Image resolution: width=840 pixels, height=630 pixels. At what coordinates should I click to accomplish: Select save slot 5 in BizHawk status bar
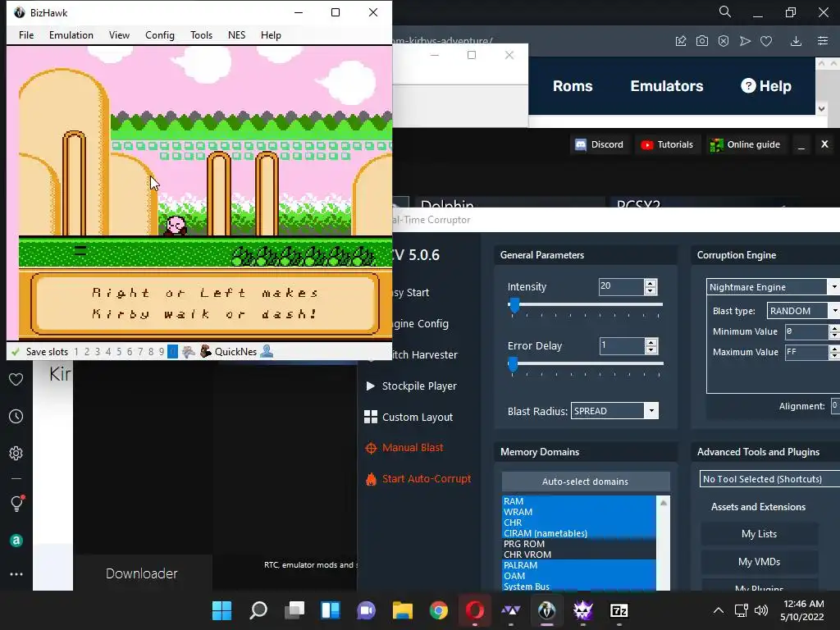[119, 352]
